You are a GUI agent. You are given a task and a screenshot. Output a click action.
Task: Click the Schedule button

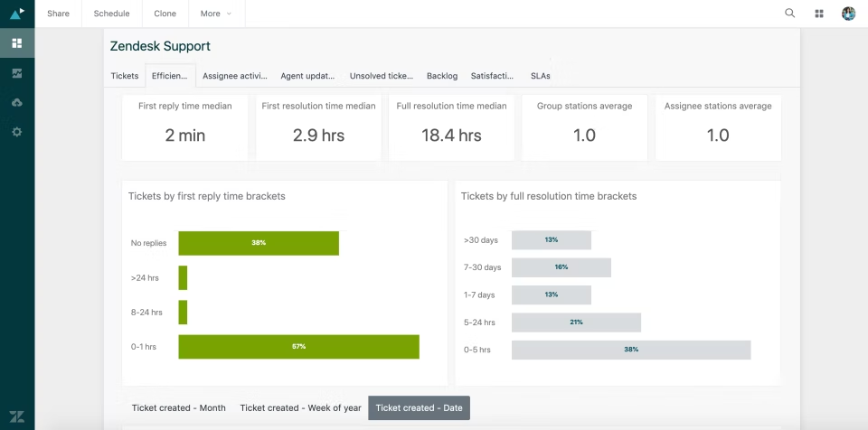(112, 14)
